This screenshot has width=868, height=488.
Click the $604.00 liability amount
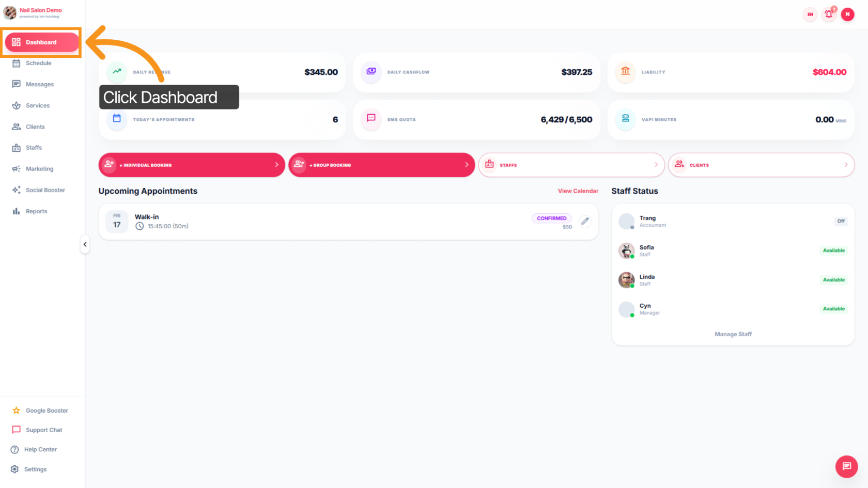coord(829,72)
